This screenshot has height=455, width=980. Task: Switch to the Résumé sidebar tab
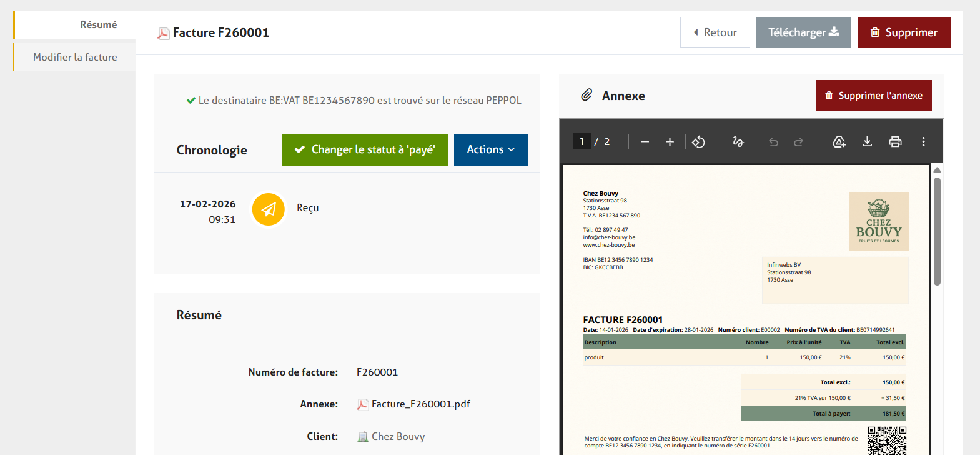coord(75,25)
